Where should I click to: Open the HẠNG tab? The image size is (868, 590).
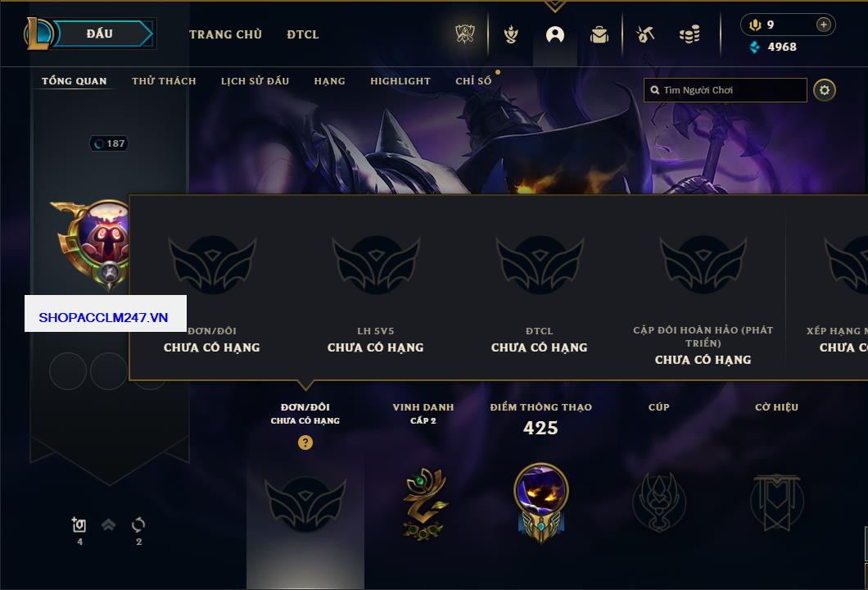(x=329, y=81)
